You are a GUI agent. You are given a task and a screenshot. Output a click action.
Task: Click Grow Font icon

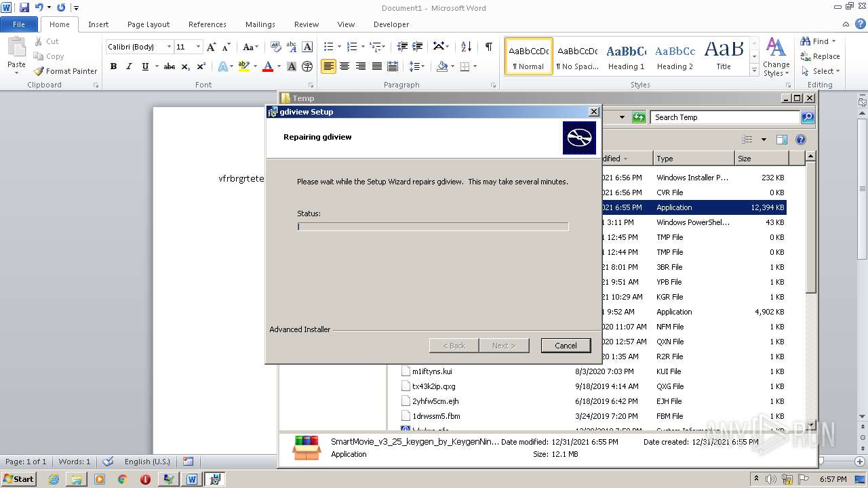point(212,47)
